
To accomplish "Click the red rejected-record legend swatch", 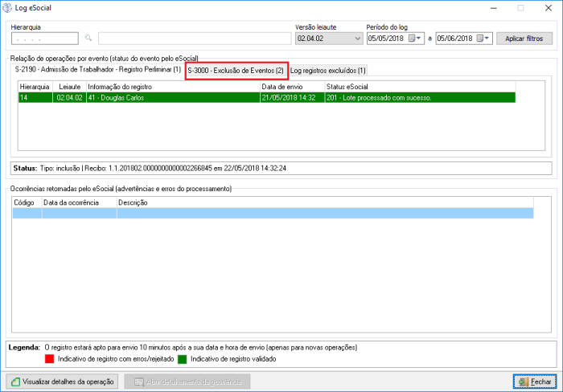I will click(51, 359).
